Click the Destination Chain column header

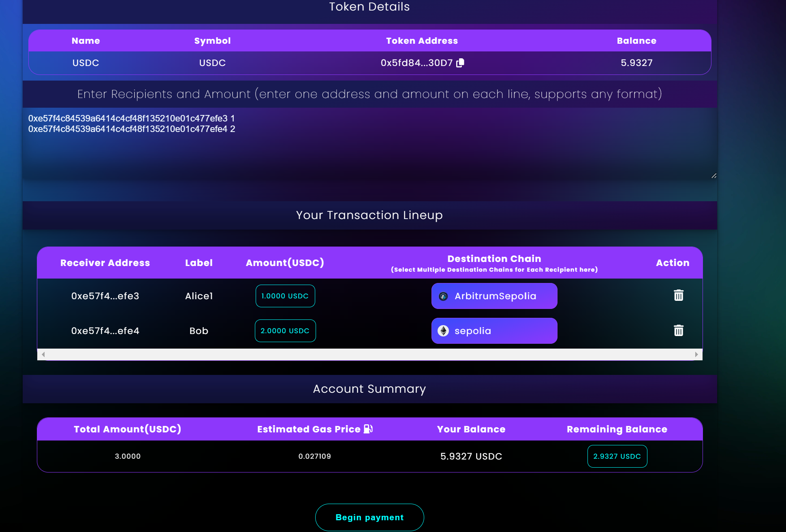click(x=494, y=259)
